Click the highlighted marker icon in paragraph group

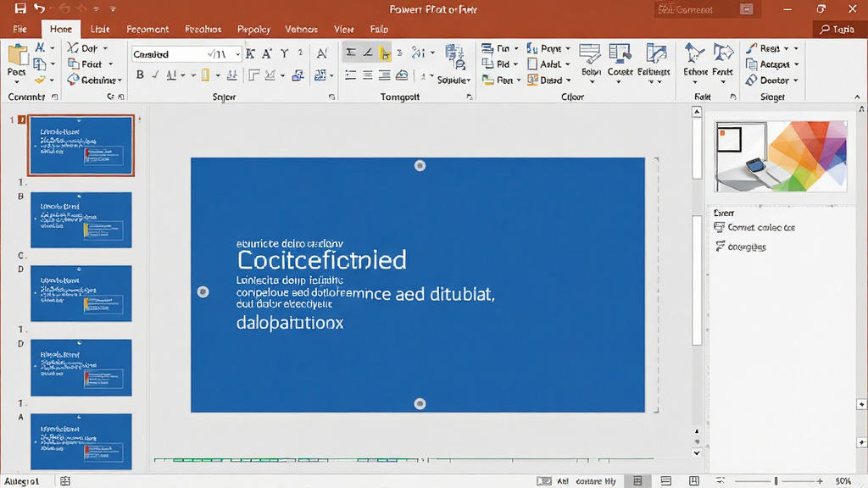[385, 53]
